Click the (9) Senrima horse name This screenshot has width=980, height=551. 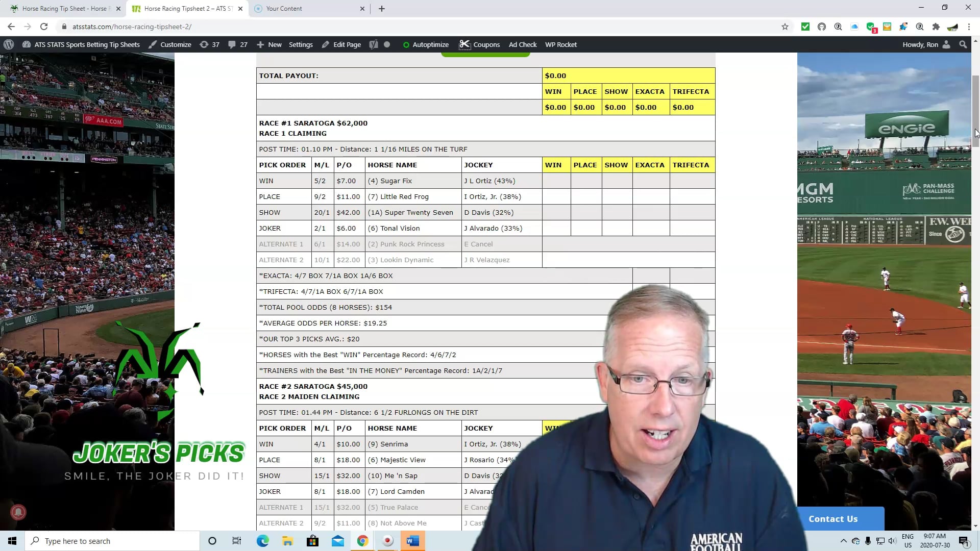coord(388,444)
